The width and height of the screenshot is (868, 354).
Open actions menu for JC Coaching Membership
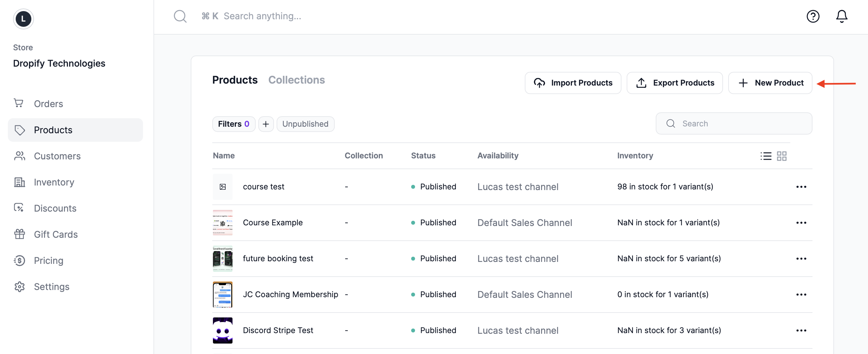(x=801, y=294)
